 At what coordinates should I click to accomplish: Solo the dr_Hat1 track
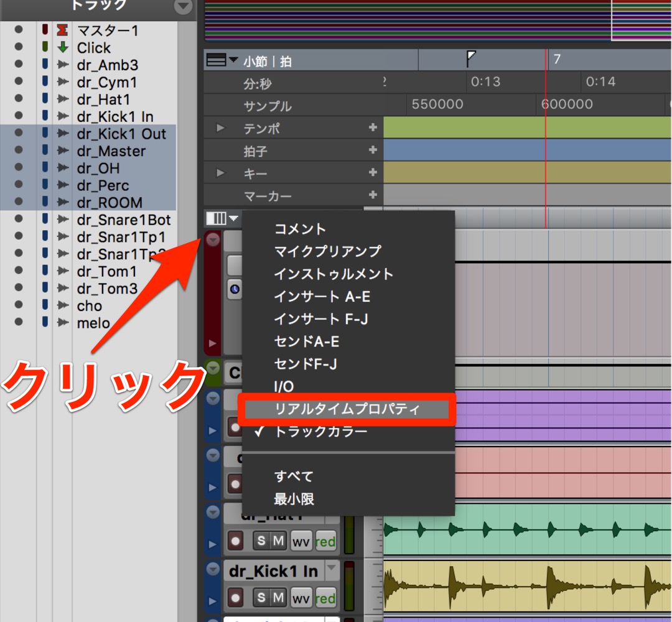coord(261,541)
